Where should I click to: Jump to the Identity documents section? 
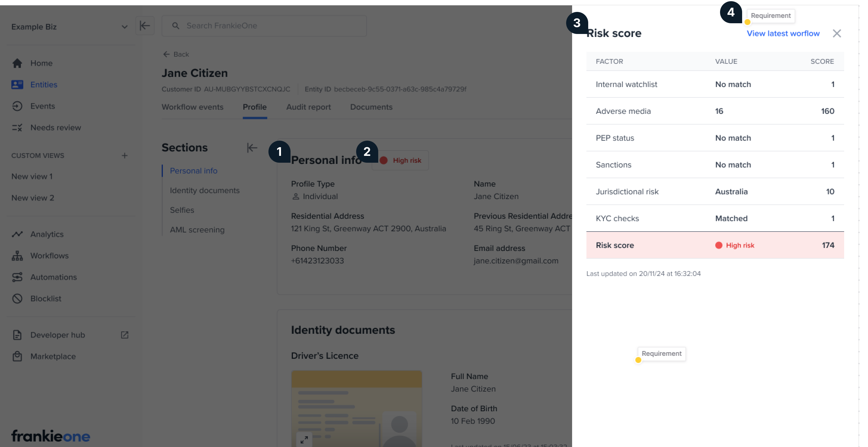tap(205, 190)
